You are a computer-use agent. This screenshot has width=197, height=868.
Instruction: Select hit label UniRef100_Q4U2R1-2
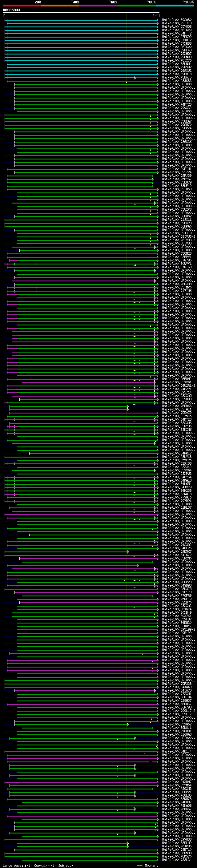[x=179, y=386]
